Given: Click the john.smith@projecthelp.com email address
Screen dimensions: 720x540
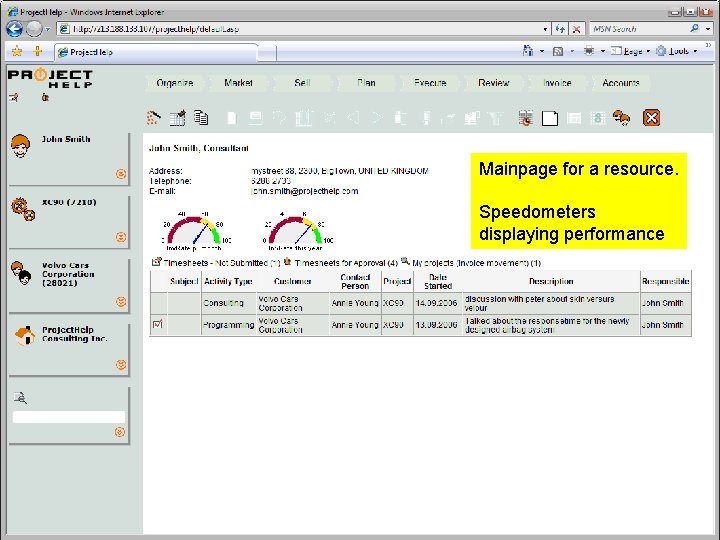Looking at the screenshot, I should 304,191.
